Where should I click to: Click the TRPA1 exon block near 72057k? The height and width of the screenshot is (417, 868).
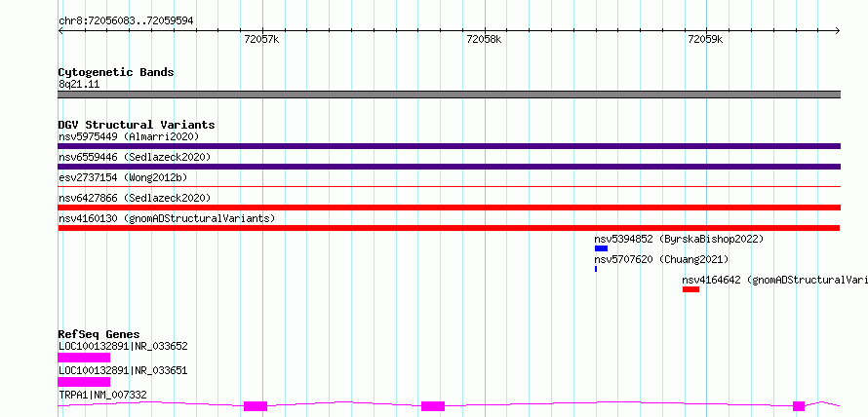click(x=256, y=406)
